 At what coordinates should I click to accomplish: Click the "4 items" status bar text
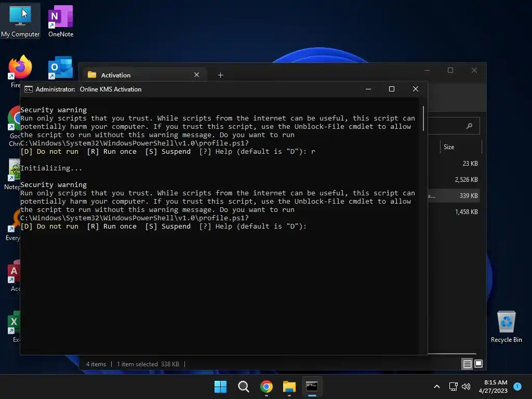96,364
